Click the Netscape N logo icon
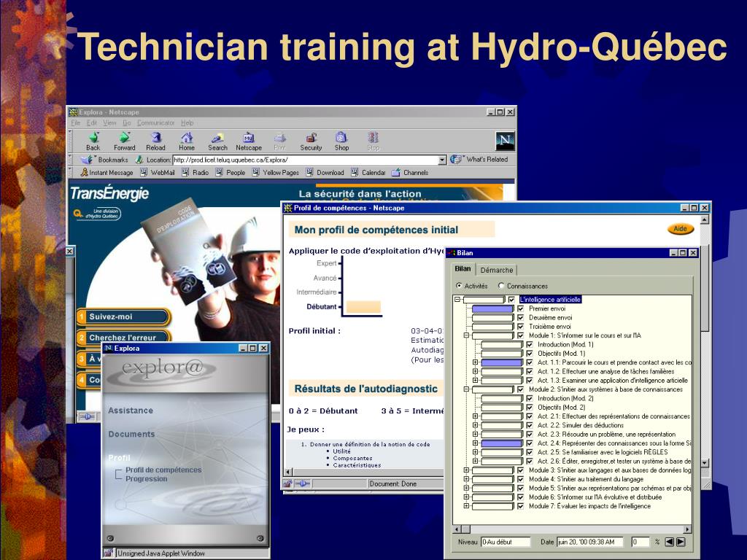This screenshot has width=747, height=560. point(505,141)
